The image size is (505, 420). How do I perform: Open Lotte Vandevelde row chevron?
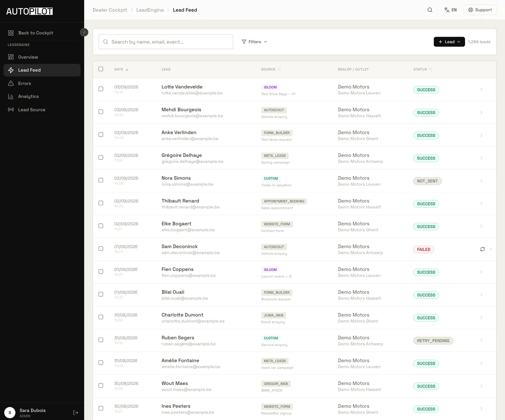pyautogui.click(x=481, y=90)
